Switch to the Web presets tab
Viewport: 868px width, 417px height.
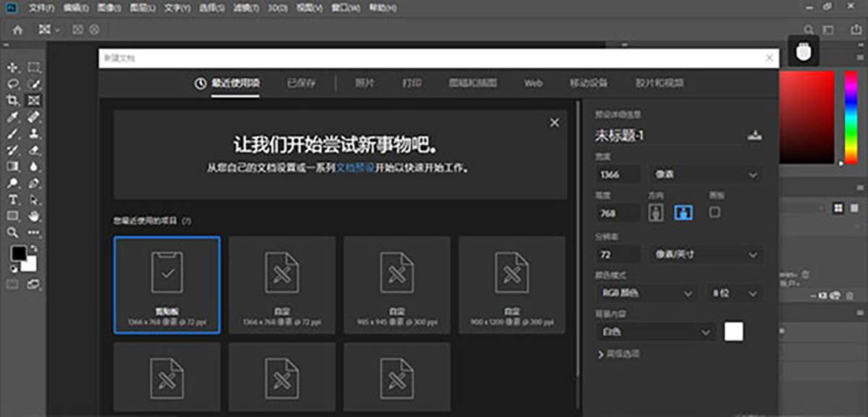click(x=533, y=83)
